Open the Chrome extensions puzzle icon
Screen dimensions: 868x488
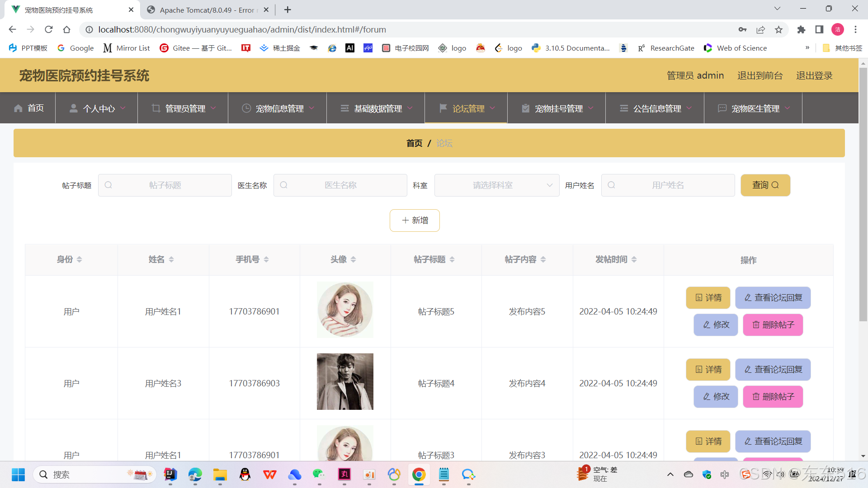(x=801, y=29)
